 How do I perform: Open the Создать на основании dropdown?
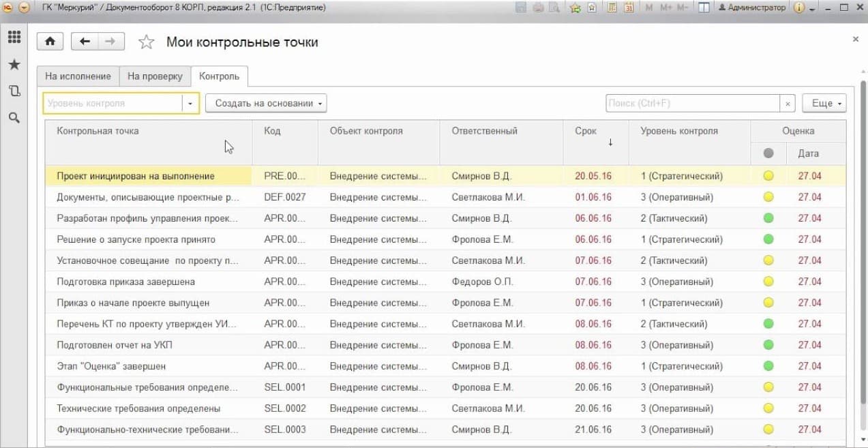(x=266, y=103)
